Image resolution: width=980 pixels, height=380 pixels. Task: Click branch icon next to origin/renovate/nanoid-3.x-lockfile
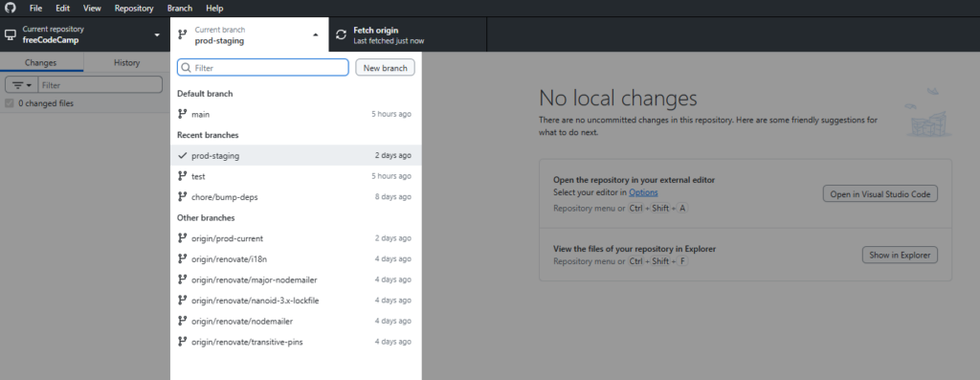(x=182, y=300)
